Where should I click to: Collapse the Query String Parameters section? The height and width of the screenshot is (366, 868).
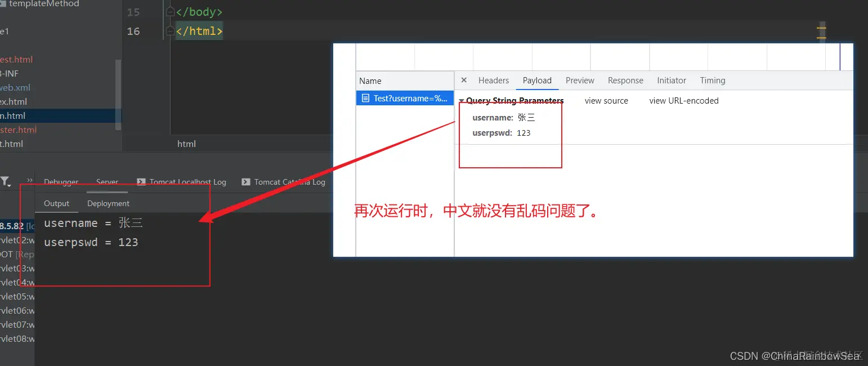(462, 100)
